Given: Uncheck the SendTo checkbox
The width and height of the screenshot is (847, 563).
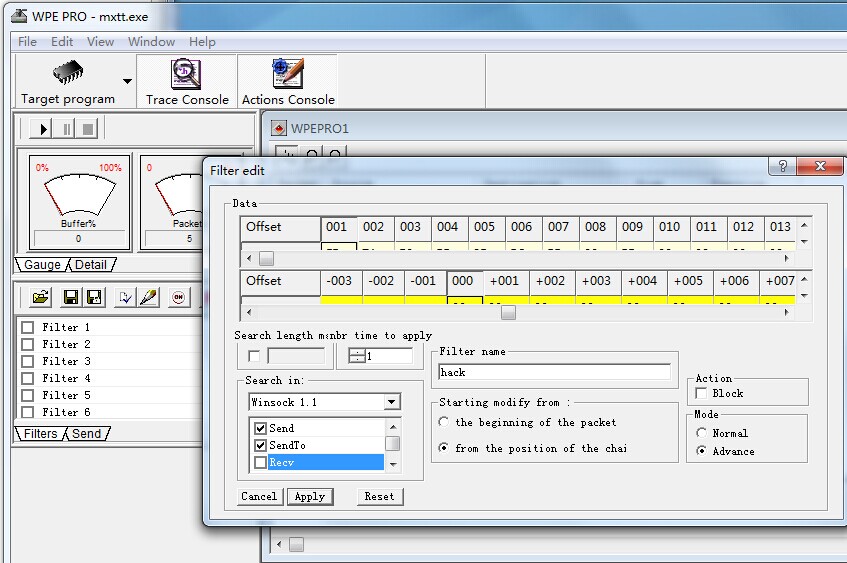Looking at the screenshot, I should point(260,445).
